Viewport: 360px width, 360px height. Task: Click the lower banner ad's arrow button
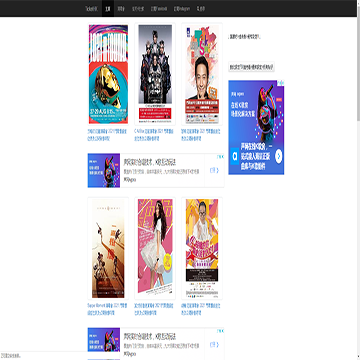coord(214,344)
